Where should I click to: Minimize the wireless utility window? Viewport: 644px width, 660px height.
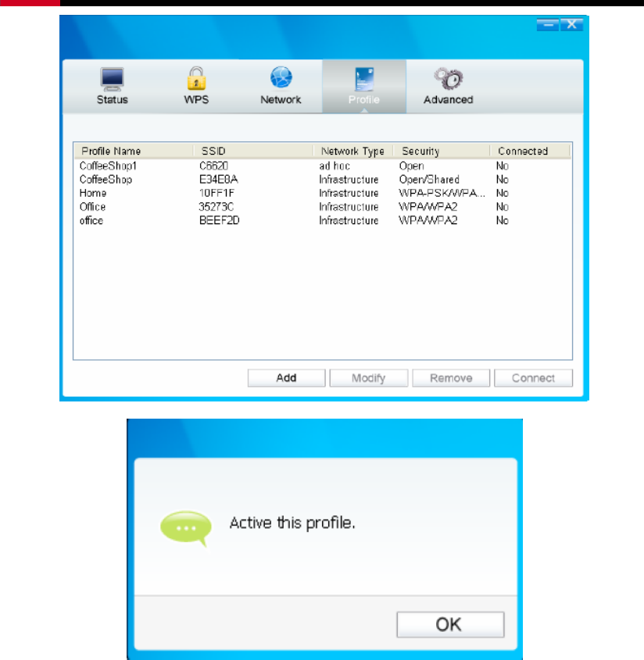(548, 25)
